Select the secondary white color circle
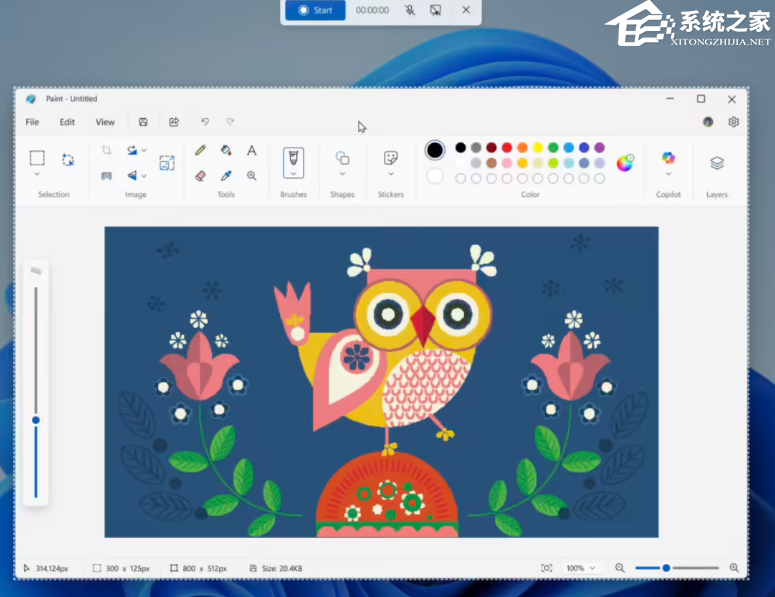Viewport: 775px width, 597px height. 435,176
